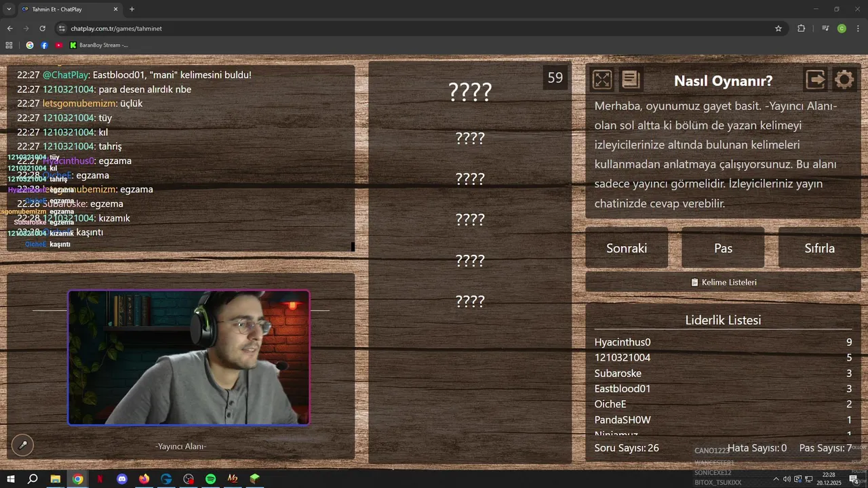The width and height of the screenshot is (868, 488).
Task: Go forward with the browser forward arrow
Action: pyautogui.click(x=26, y=28)
